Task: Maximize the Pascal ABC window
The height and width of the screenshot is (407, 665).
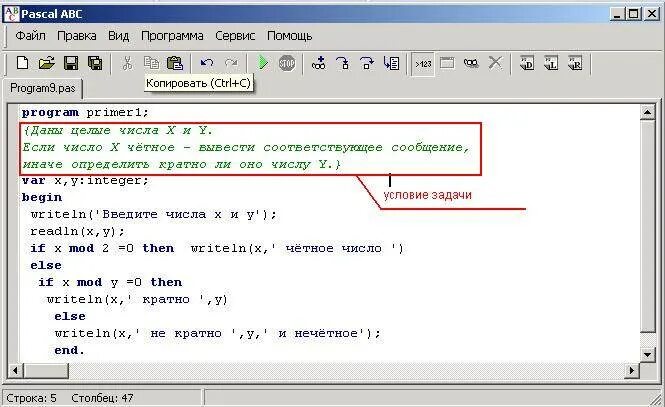Action: pyautogui.click(x=633, y=14)
